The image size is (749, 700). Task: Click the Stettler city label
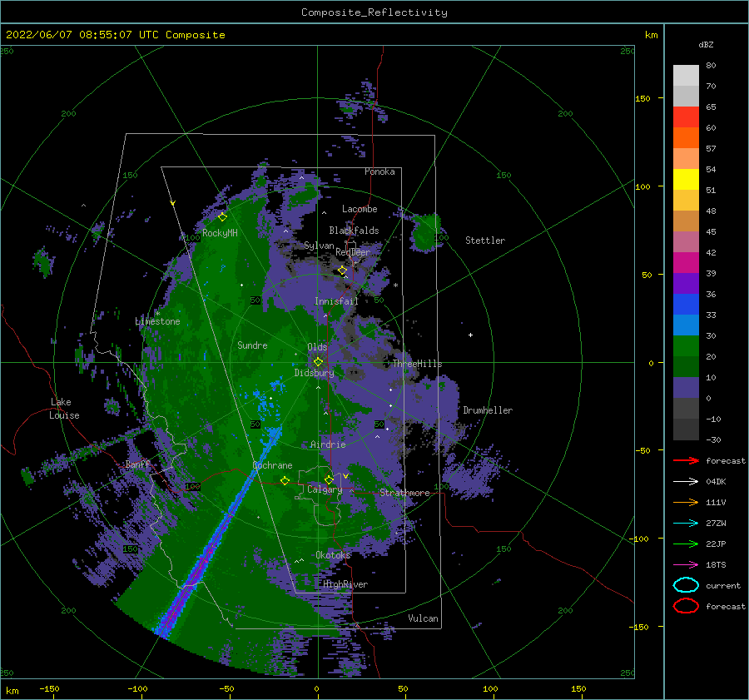485,241
